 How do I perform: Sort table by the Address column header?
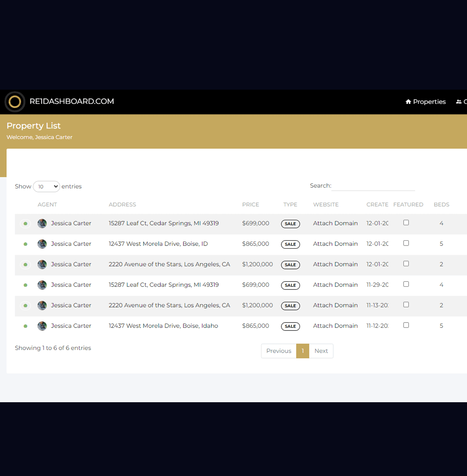tap(122, 205)
